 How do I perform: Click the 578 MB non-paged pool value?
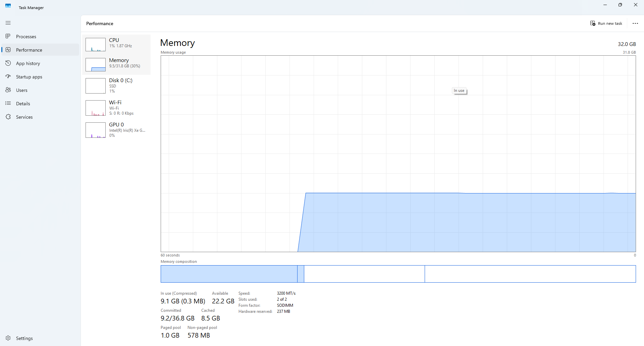pos(199,335)
